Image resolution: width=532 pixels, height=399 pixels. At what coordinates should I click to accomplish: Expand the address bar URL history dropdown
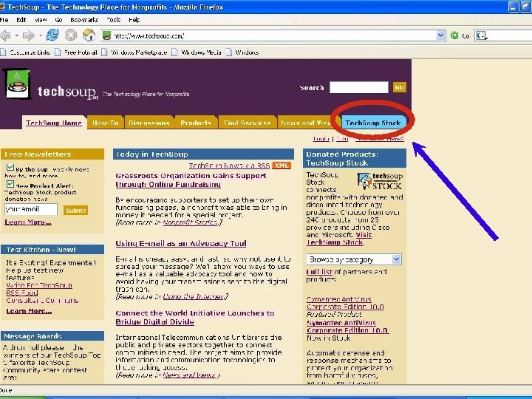tap(440, 35)
